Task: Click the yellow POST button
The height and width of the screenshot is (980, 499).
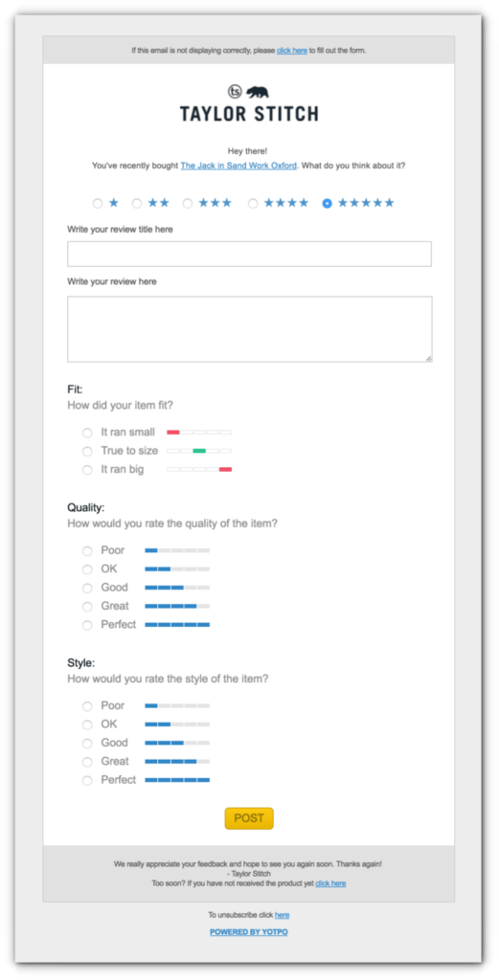Action: tap(249, 819)
